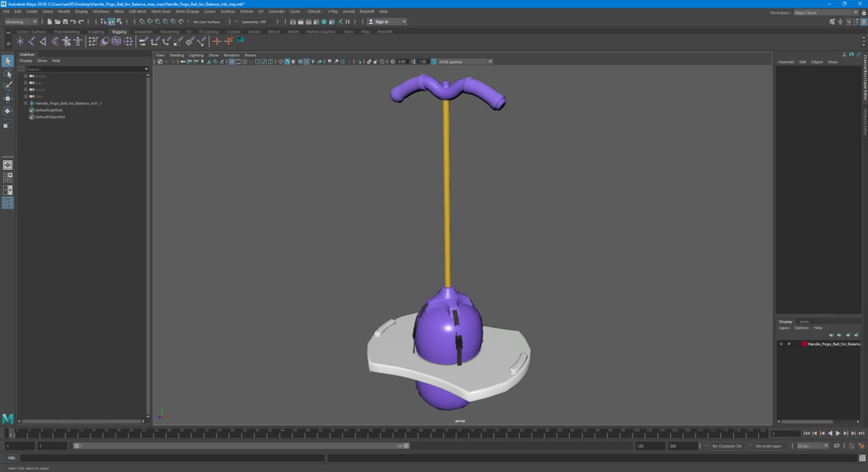Choose the Rotate tool in toolbox
Viewport: 868px width, 472px height.
pos(8,111)
